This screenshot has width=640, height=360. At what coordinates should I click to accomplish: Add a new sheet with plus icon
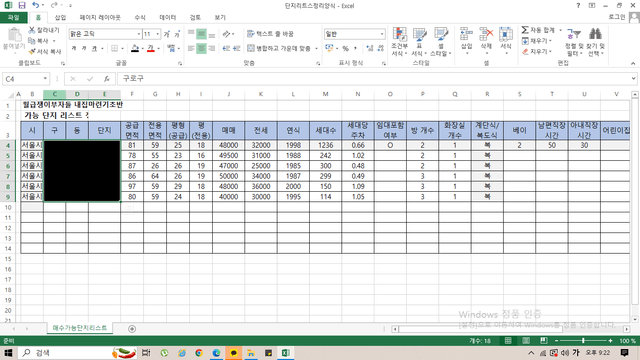coord(132,329)
